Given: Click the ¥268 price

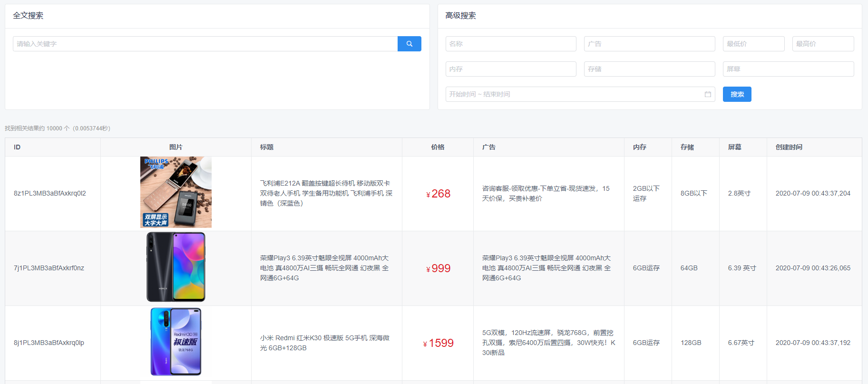Looking at the screenshot, I should 438,194.
